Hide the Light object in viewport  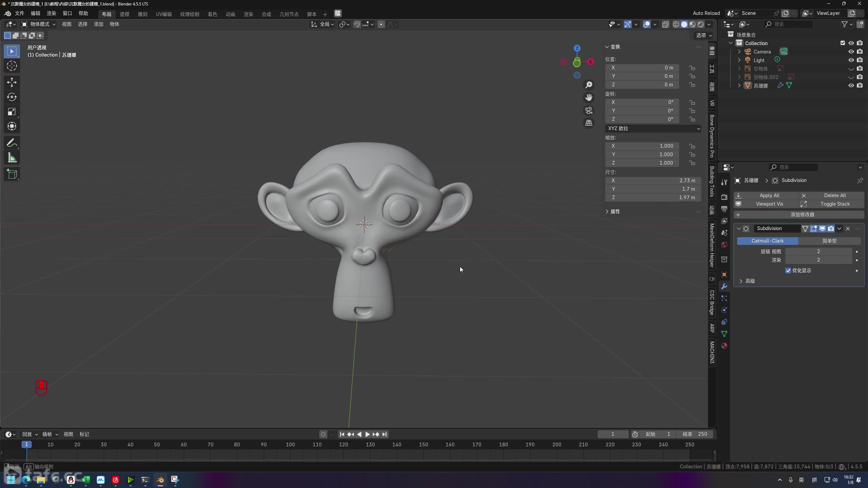[x=851, y=60]
